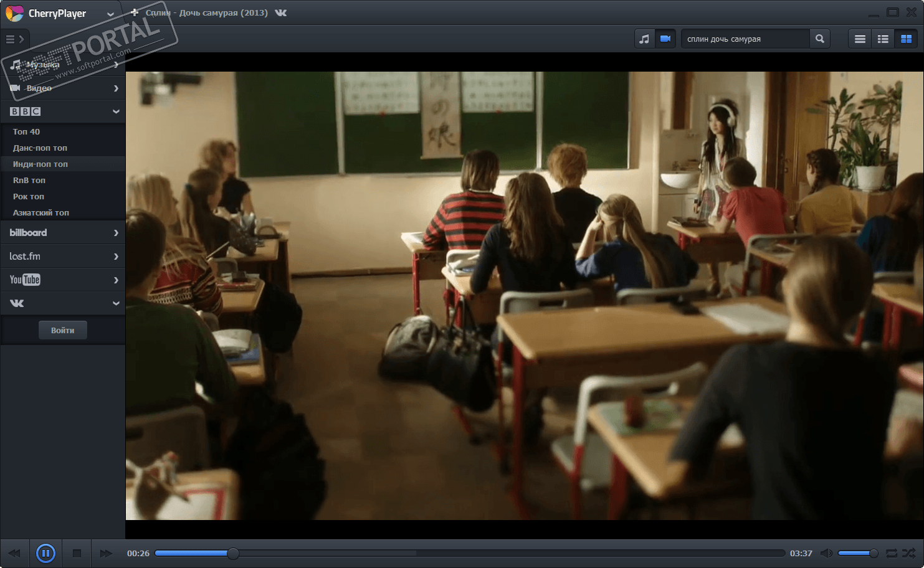Expand the billboard section
The width and height of the screenshot is (924, 568).
pos(62,232)
